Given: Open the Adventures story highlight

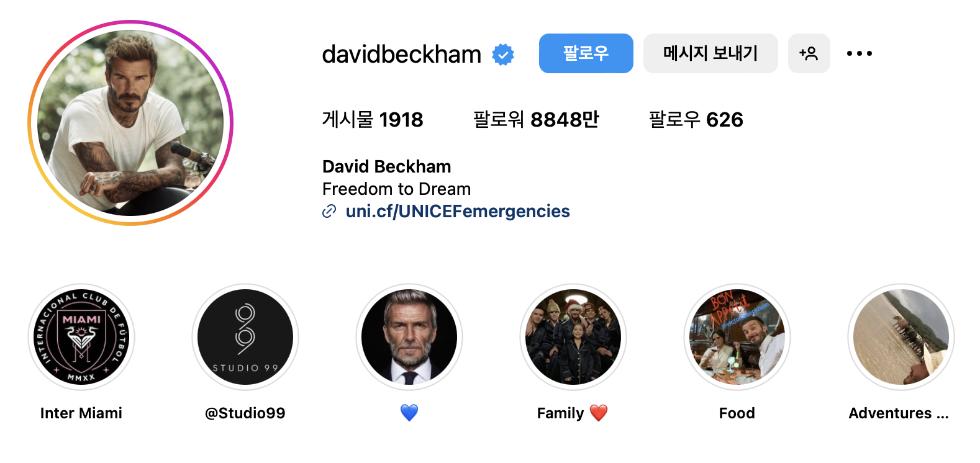Looking at the screenshot, I should click(901, 337).
